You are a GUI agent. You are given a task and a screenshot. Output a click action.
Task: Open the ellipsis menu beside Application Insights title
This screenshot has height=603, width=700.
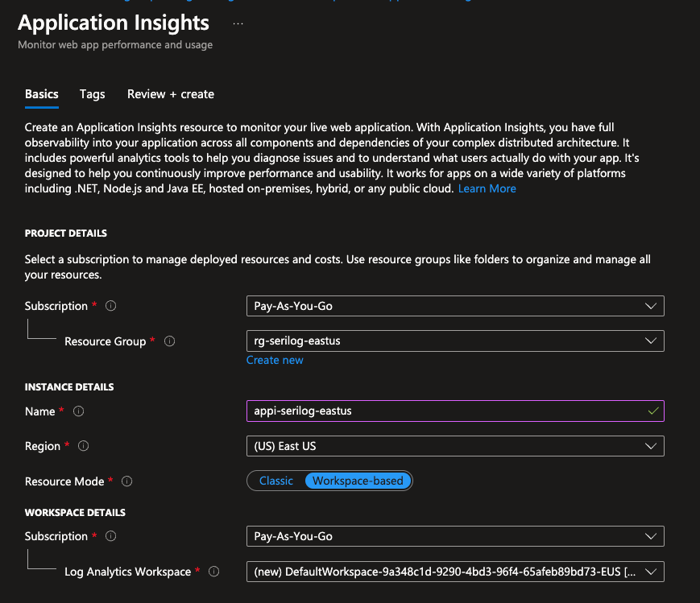click(238, 23)
